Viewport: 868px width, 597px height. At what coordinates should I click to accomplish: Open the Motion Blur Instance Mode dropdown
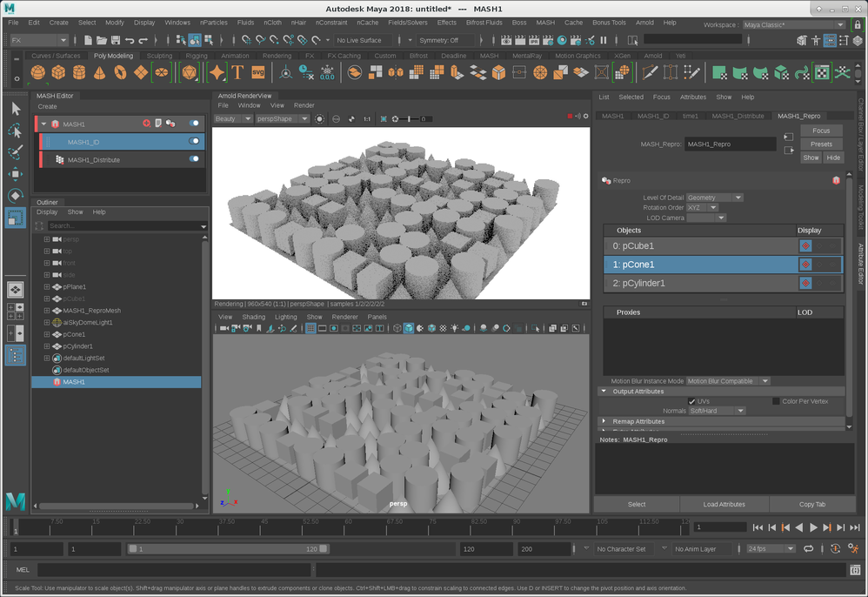[x=728, y=381]
